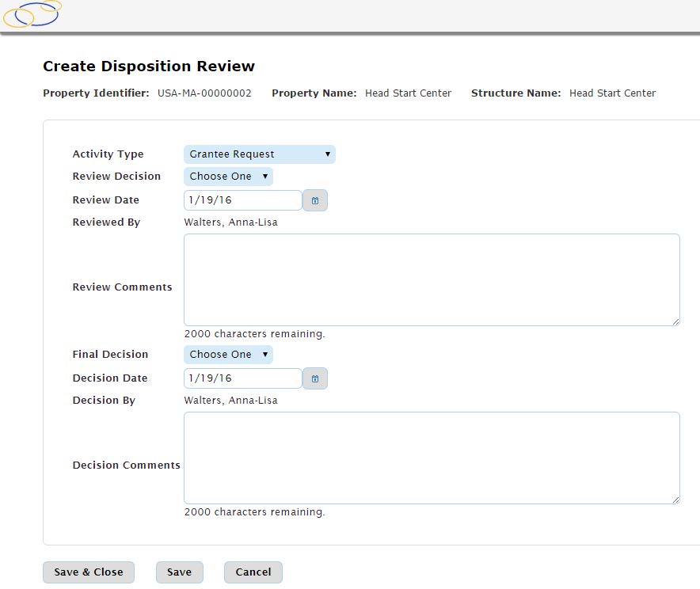
Task: Click the Create Disposition Review heading
Action: pyautogui.click(x=149, y=66)
